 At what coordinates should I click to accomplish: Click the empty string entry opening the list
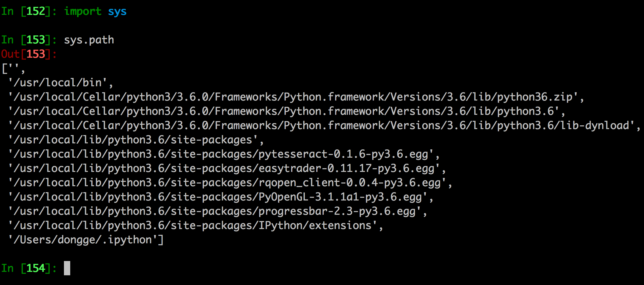[x=13, y=69]
